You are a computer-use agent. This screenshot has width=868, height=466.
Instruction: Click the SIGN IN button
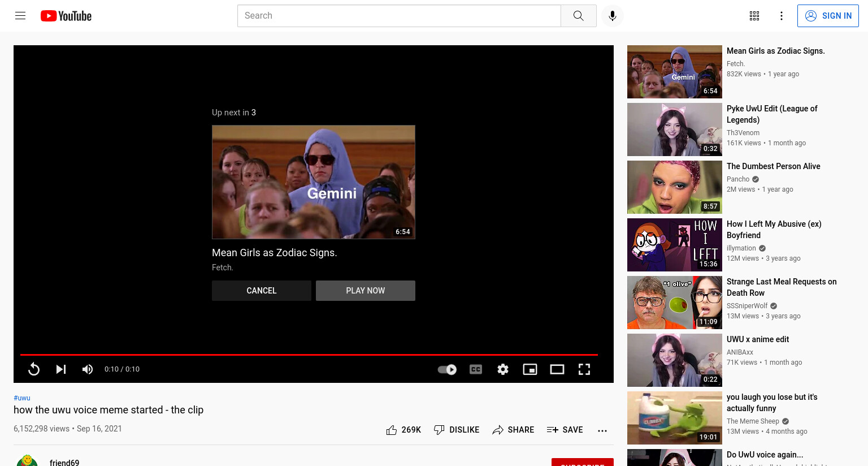click(828, 16)
